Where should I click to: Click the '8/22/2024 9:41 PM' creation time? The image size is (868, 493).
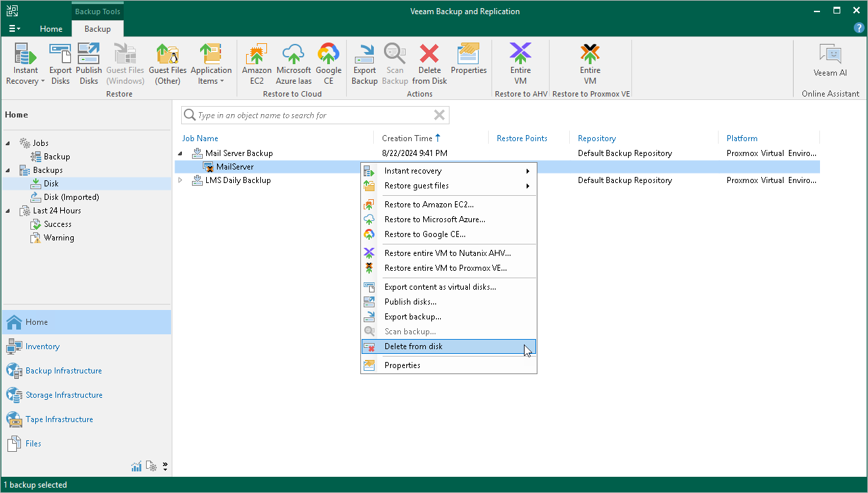click(x=414, y=153)
